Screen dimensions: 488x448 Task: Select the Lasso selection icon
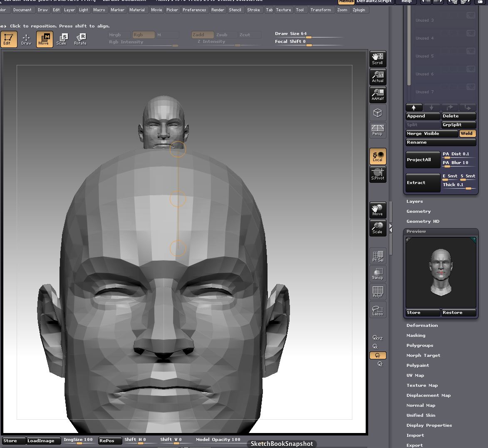coord(377,310)
